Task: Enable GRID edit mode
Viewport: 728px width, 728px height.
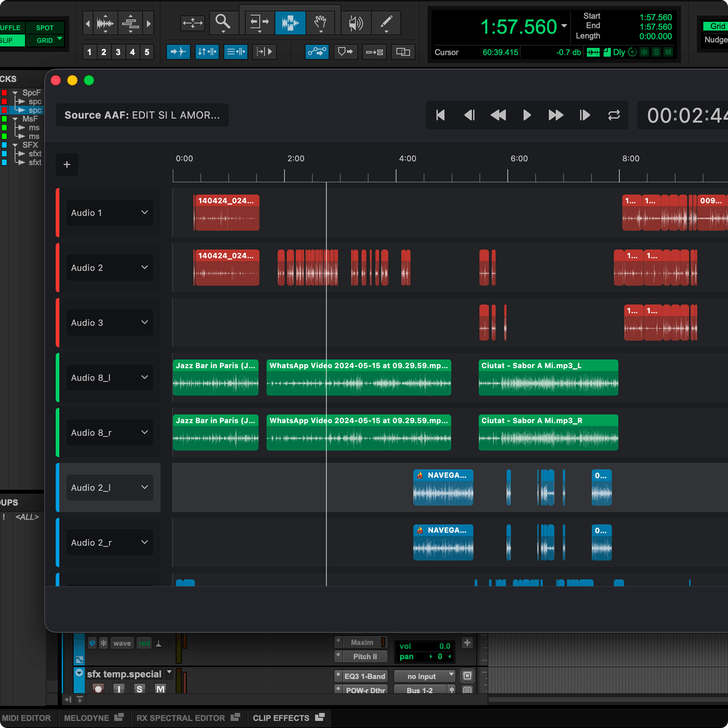Action: (45, 40)
